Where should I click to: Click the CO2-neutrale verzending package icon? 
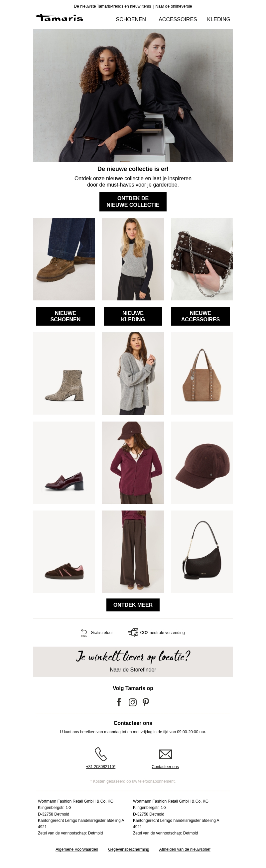click(133, 632)
